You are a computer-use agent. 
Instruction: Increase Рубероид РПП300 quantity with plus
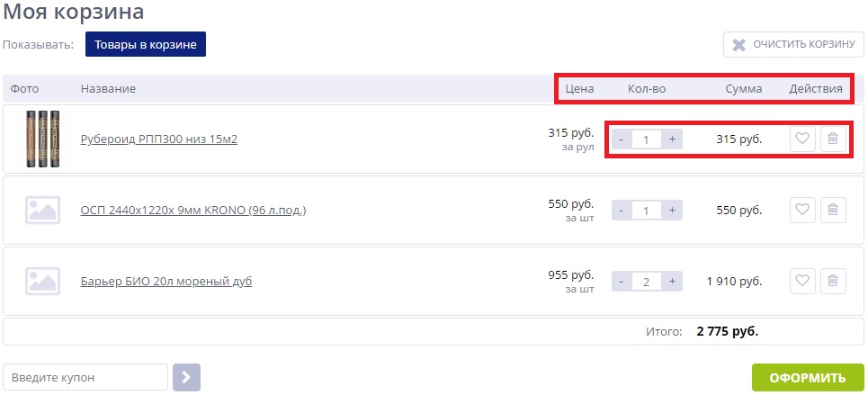click(672, 139)
